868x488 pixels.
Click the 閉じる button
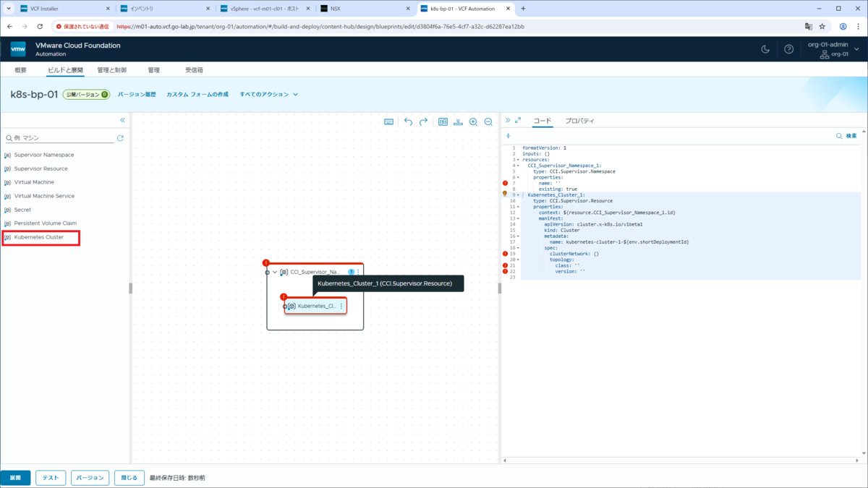point(129,478)
